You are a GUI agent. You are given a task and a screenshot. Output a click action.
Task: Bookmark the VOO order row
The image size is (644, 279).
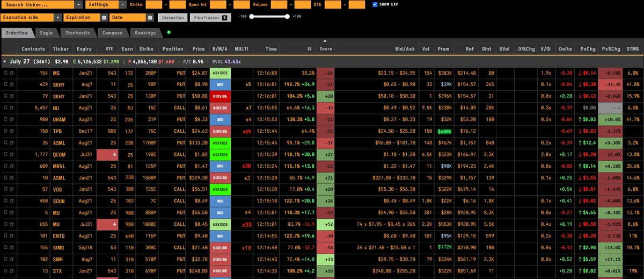[x=5, y=190]
